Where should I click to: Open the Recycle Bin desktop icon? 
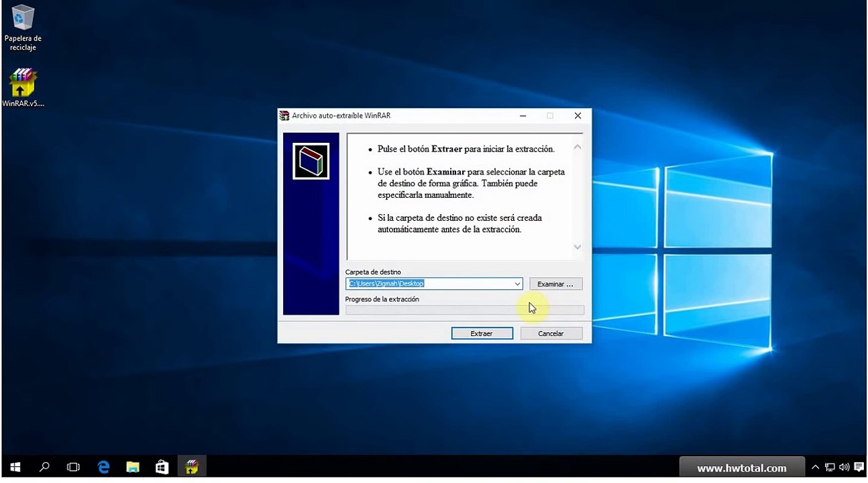tap(23, 28)
